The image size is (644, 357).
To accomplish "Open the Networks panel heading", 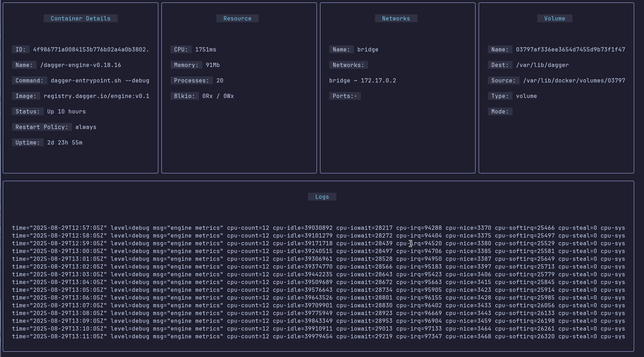I will tap(396, 18).
